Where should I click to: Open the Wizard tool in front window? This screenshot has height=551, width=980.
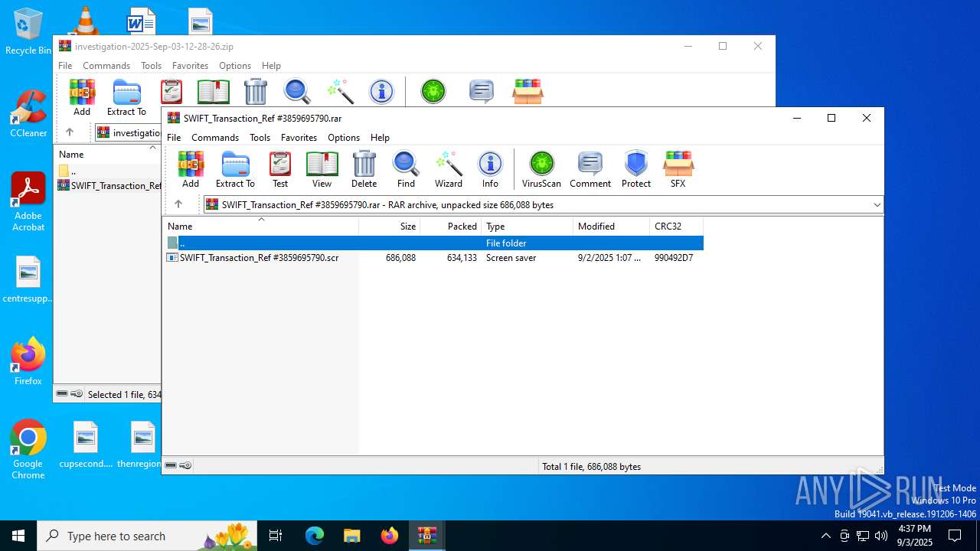pyautogui.click(x=449, y=169)
